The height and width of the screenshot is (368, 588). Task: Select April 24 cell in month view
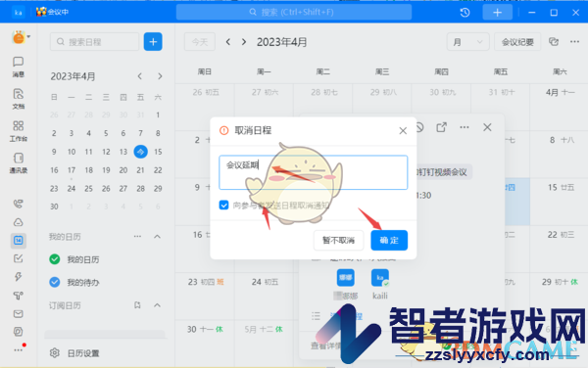(x=264, y=297)
